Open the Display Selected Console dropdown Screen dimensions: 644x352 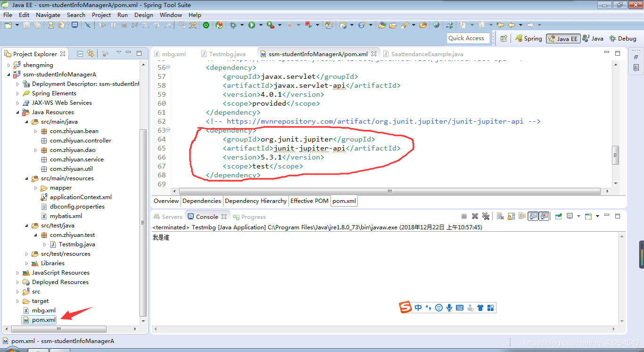(578, 216)
